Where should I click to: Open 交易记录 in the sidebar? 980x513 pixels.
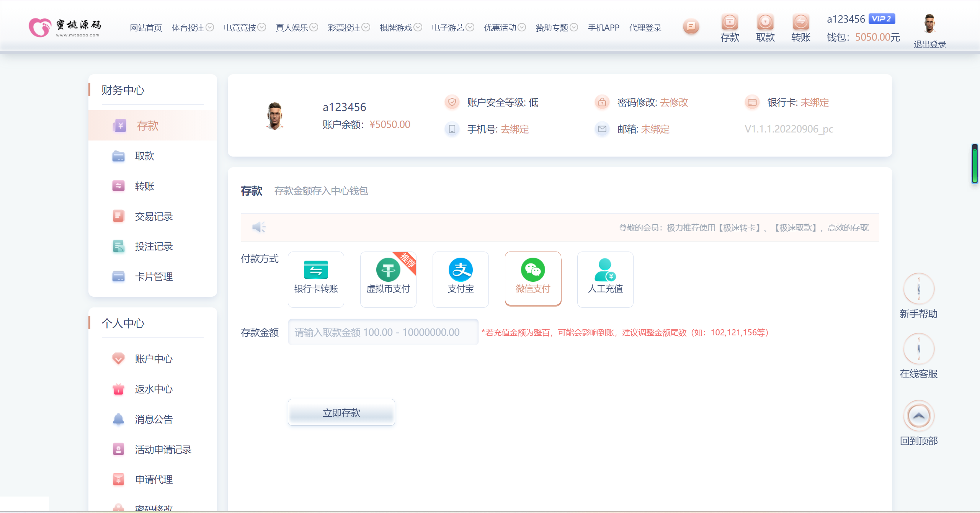point(154,216)
